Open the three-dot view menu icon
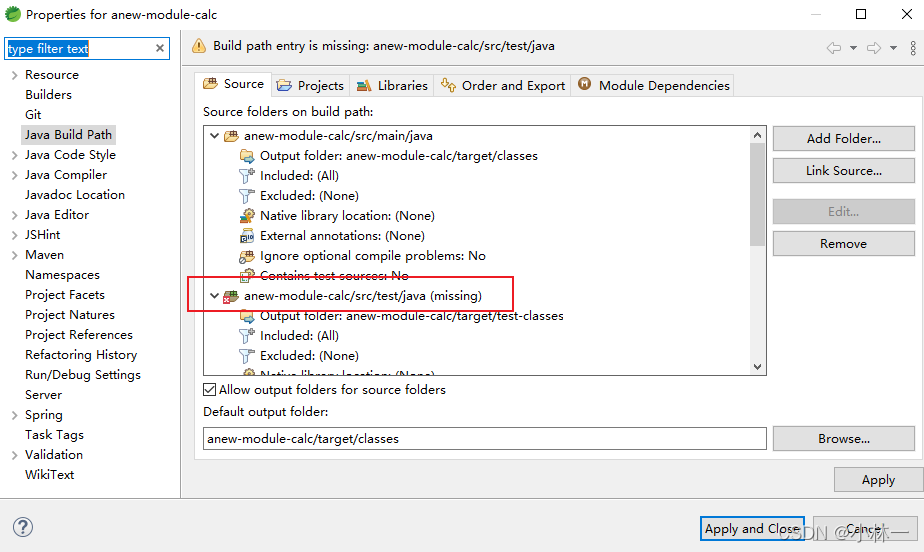The image size is (924, 552). click(x=913, y=48)
